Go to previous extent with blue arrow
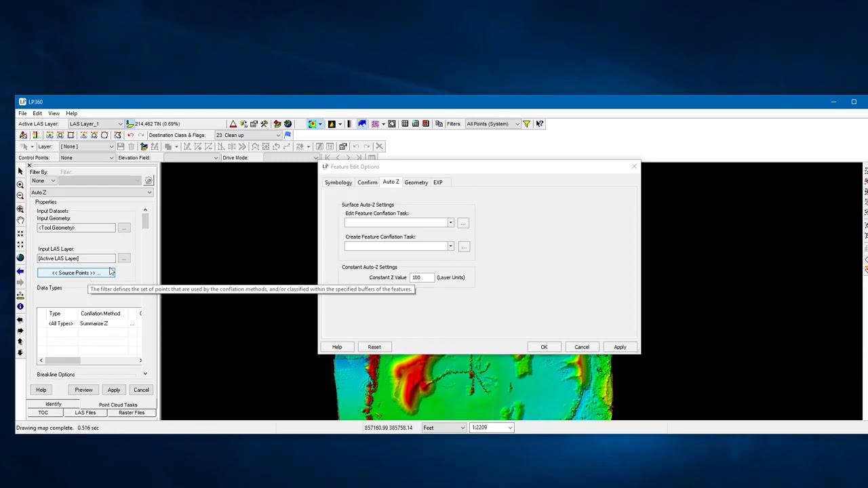Viewport: 868px width, 488px height. pos(20,271)
